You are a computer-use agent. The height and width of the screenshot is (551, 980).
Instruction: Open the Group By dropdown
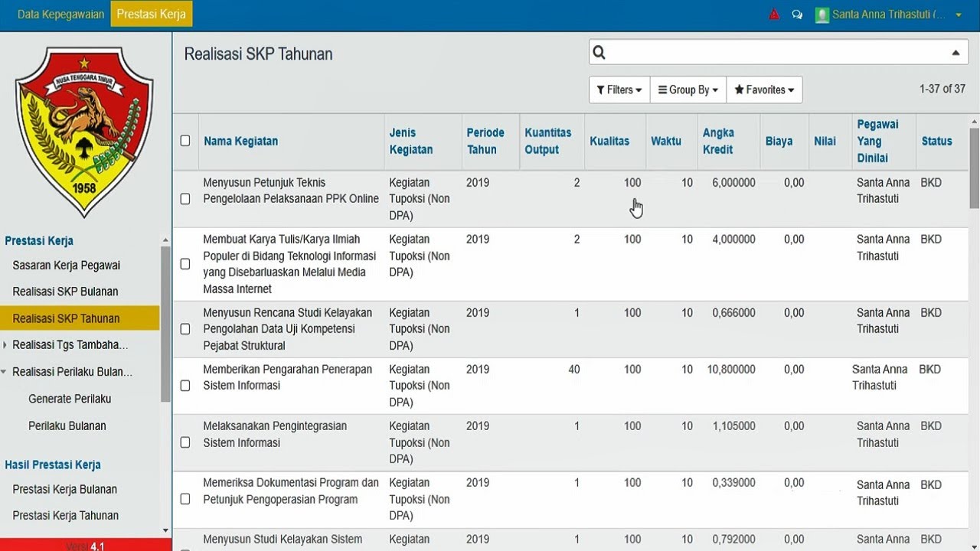coord(688,90)
